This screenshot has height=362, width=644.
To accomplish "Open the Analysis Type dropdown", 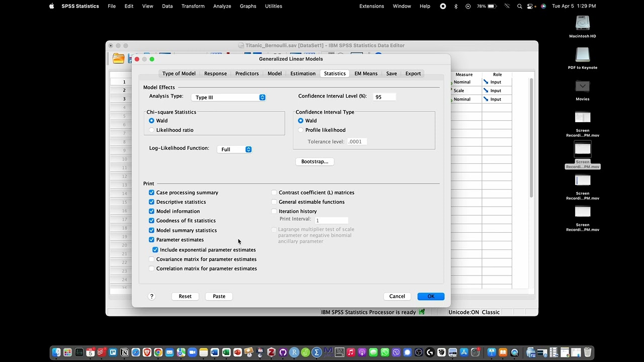I will pos(228,98).
